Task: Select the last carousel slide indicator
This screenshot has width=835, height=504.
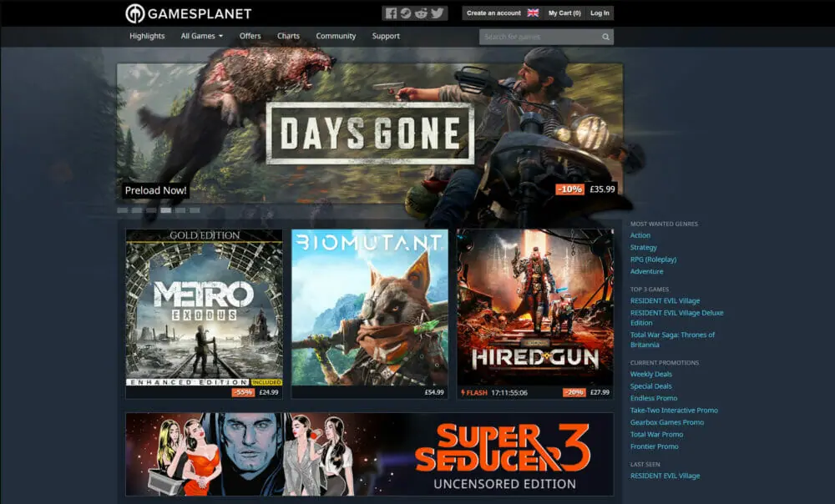Action: coord(195,210)
